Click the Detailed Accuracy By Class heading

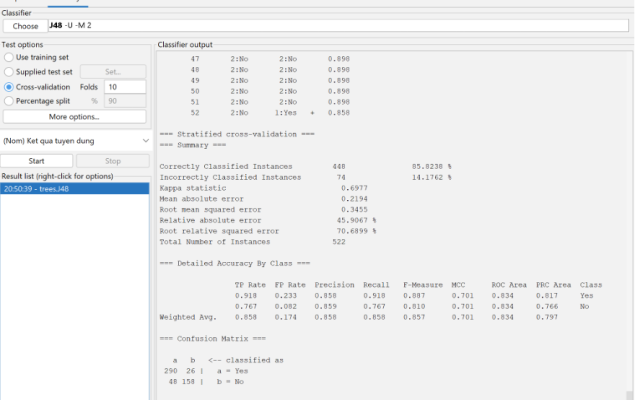[235, 264]
